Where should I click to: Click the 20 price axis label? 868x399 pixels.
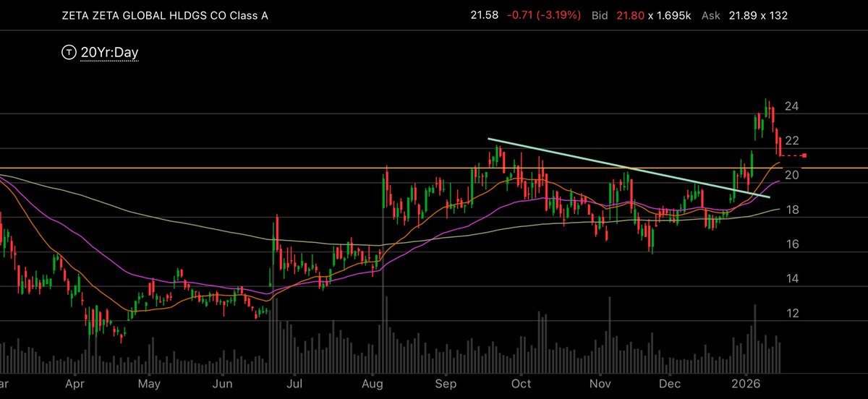[x=791, y=175]
